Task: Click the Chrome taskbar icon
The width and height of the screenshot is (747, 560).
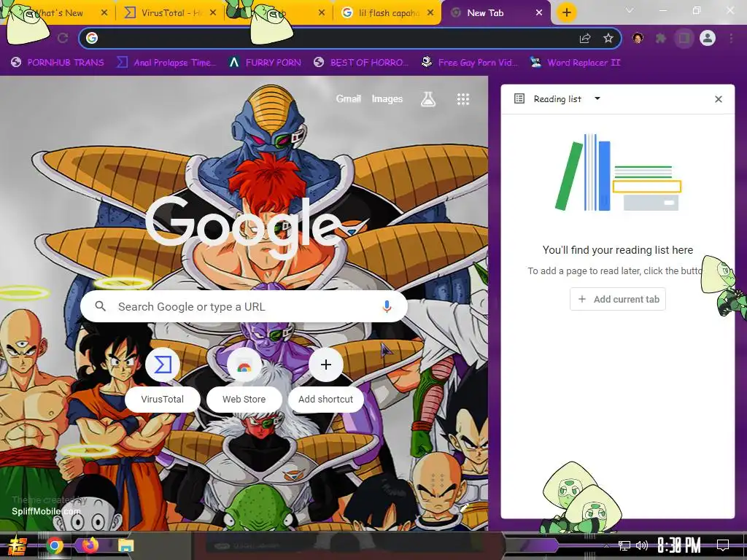Action: click(55, 545)
